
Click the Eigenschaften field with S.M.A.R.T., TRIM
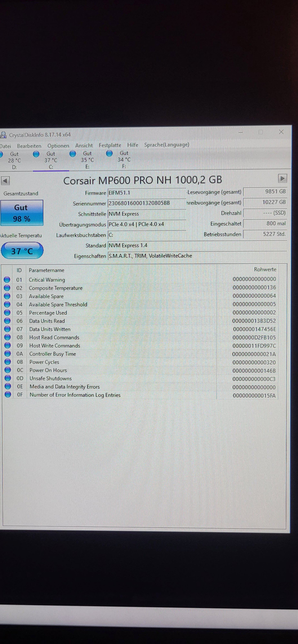(x=197, y=256)
